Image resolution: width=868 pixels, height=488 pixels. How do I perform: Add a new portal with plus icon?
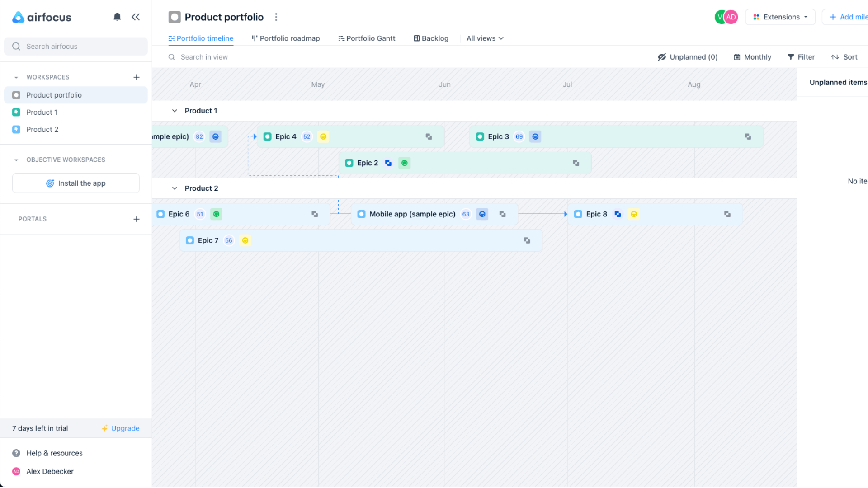coord(137,219)
